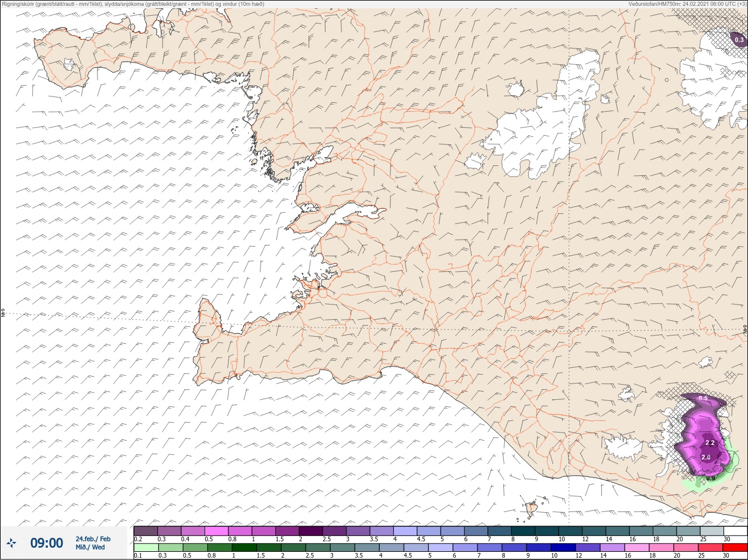Pick lavender top-row swatch between 4 and 4.5
Image resolution: width=748 pixels, height=560 pixels.
405,531
